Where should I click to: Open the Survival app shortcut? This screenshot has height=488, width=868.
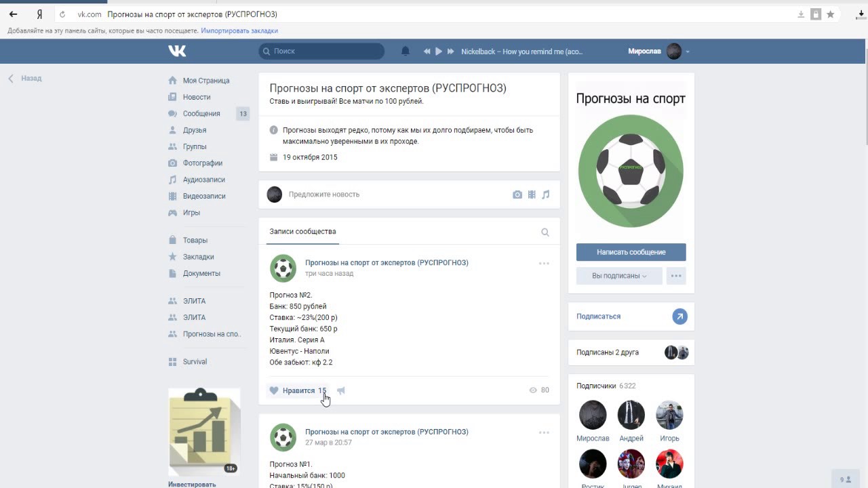[x=195, y=362]
